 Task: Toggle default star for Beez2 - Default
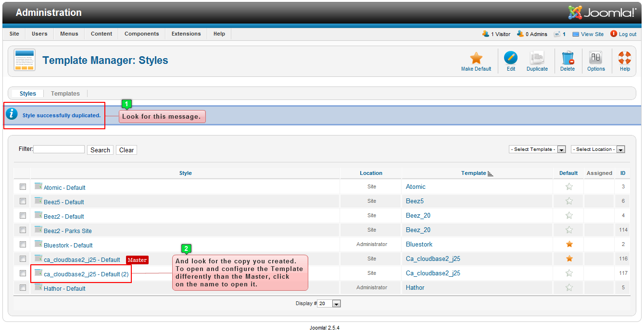[569, 215]
